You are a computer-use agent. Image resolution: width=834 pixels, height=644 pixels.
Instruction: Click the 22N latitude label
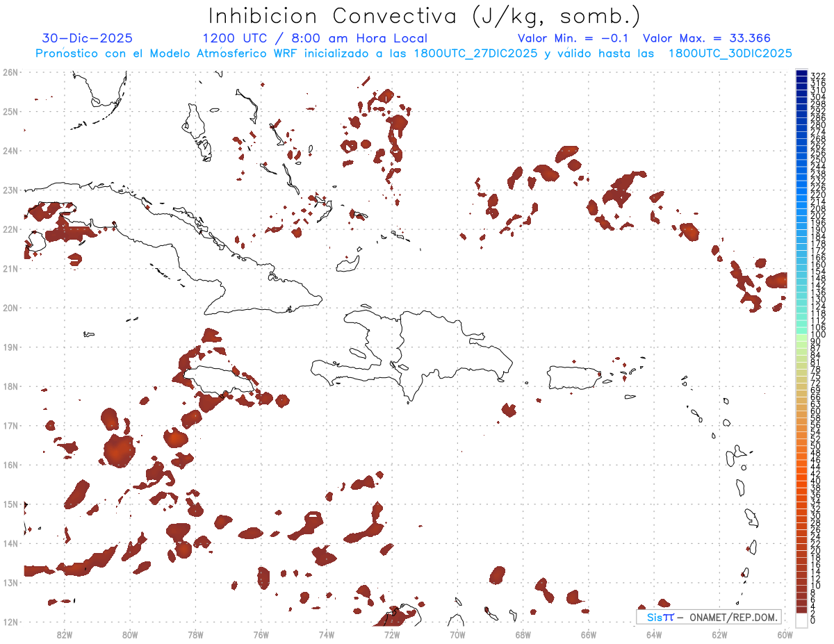(10, 229)
